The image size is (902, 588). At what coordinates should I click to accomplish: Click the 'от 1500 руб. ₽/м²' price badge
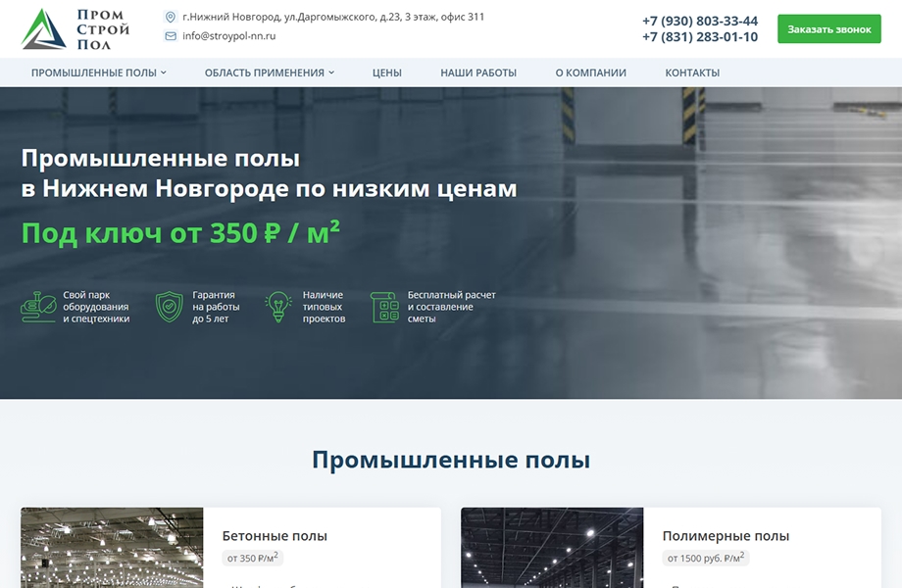(706, 558)
